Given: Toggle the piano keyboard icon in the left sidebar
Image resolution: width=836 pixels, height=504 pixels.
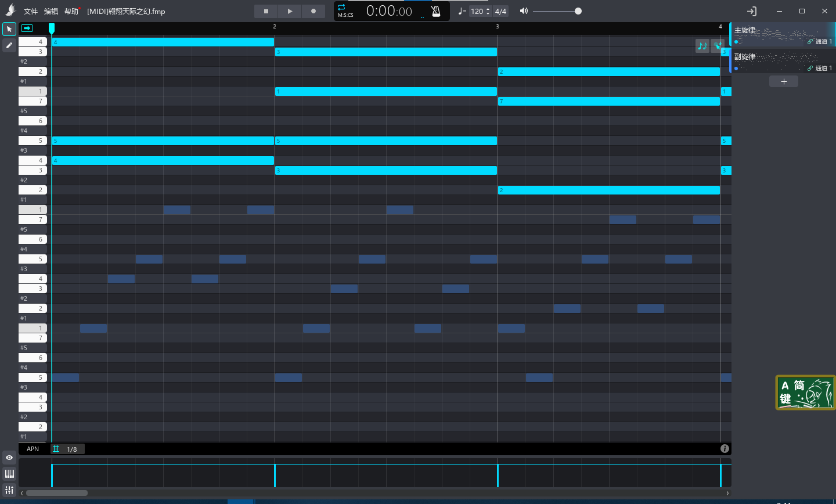Looking at the screenshot, I should pos(9,474).
